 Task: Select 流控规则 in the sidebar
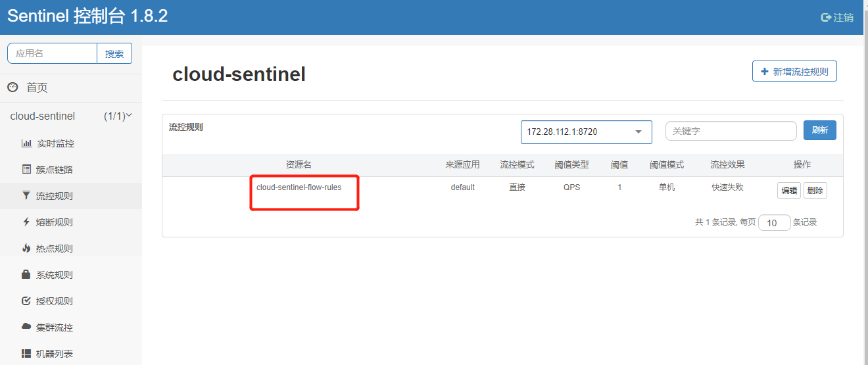[x=71, y=196]
